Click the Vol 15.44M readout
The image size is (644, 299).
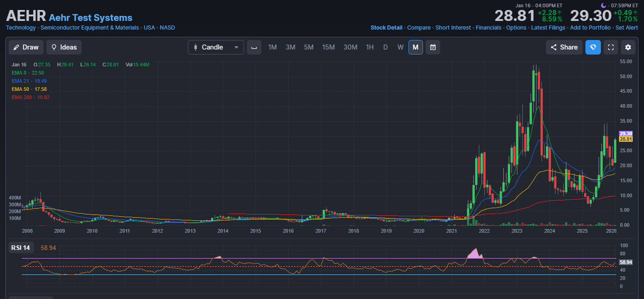[x=138, y=65]
